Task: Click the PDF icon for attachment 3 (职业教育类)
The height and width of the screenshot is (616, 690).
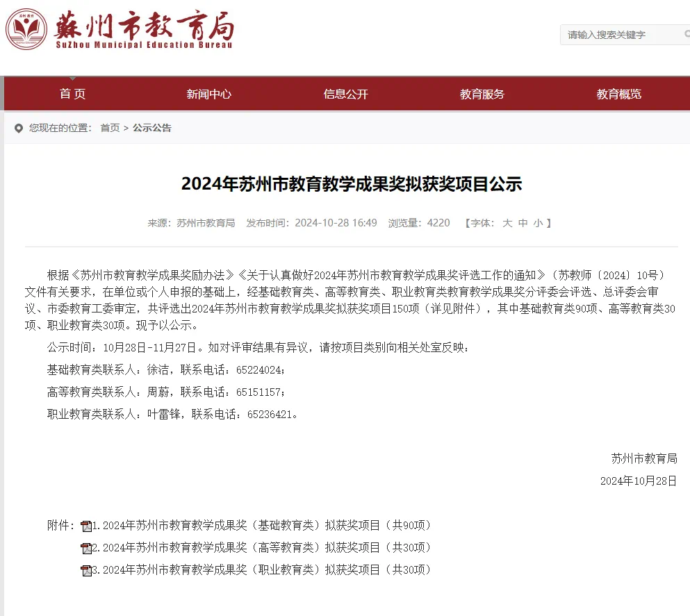Action: [86, 571]
